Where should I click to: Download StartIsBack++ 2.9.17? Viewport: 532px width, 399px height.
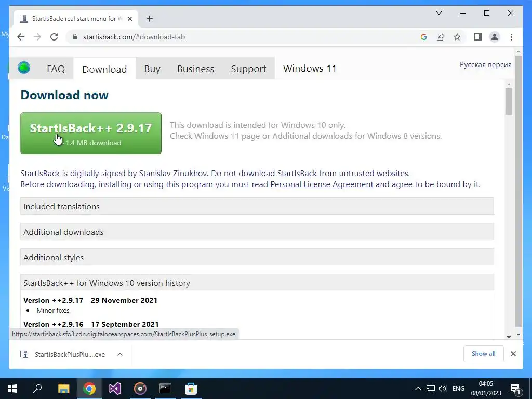pos(91,134)
